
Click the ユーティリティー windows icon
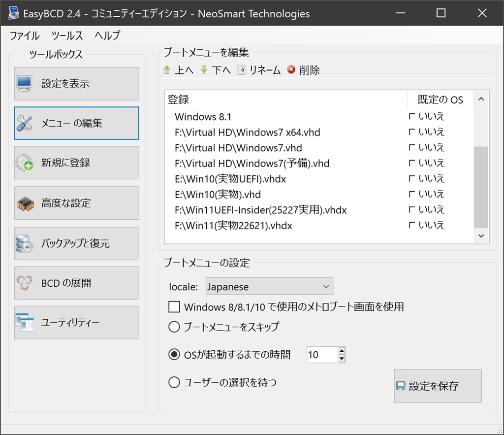pyautogui.click(x=25, y=323)
